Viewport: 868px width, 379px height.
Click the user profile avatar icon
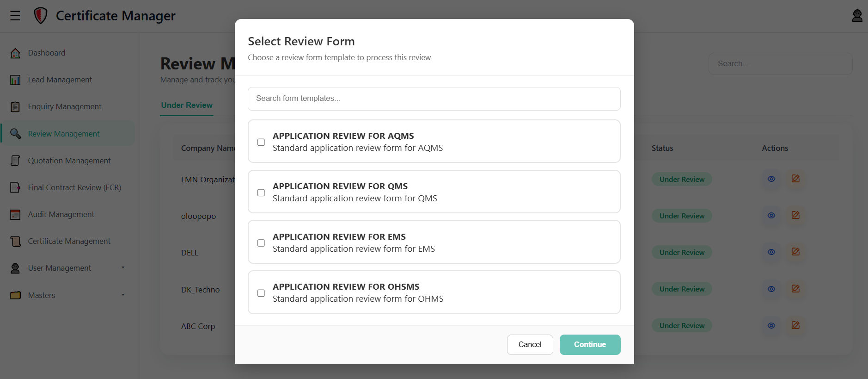pyautogui.click(x=857, y=16)
